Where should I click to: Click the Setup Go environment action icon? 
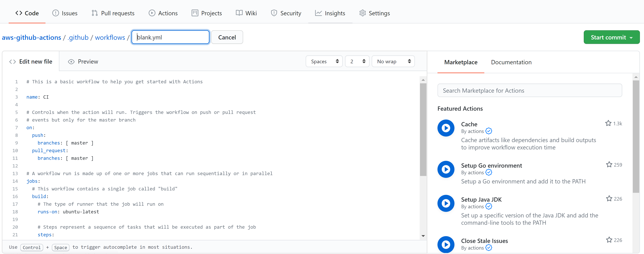(x=446, y=169)
